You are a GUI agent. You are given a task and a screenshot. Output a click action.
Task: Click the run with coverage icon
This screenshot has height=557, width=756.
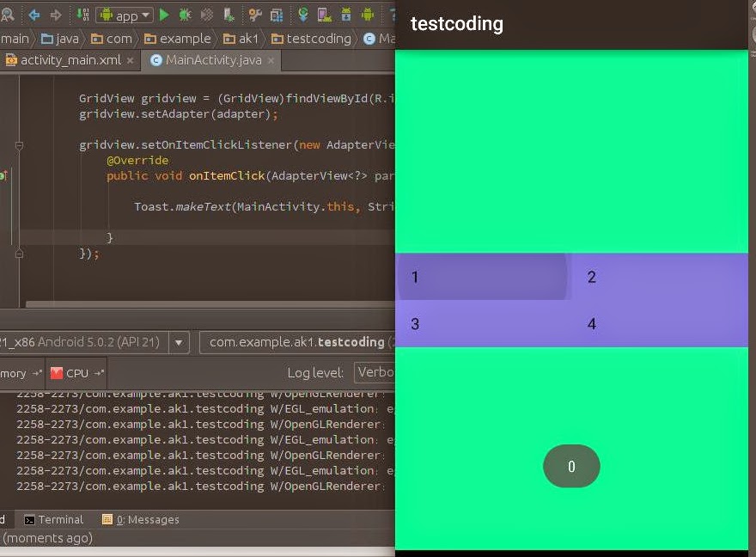coord(206,15)
